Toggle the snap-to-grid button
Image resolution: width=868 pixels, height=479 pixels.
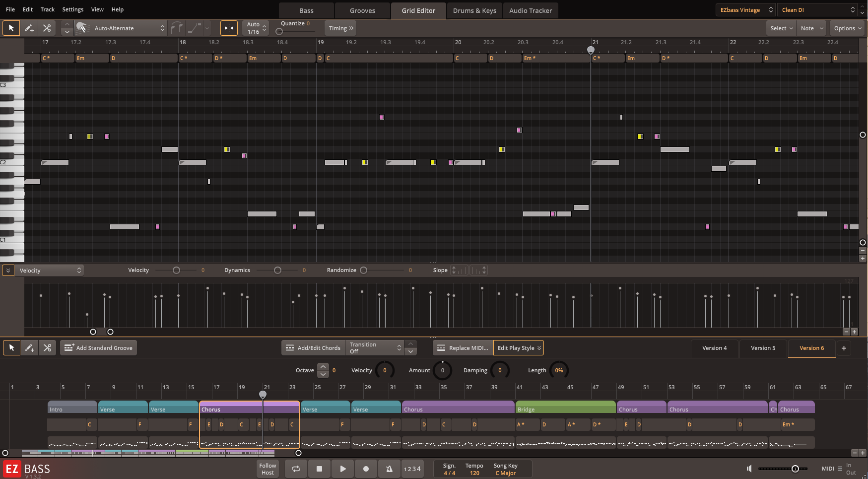click(229, 28)
